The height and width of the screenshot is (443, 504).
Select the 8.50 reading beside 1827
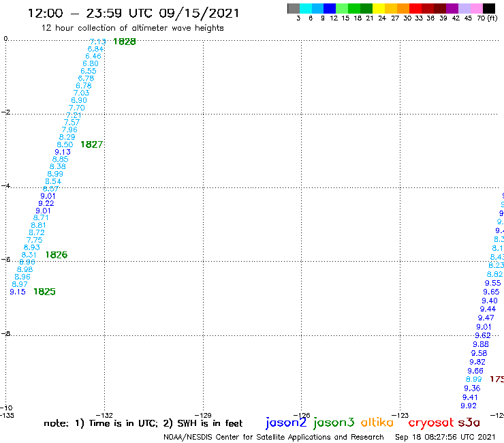click(65, 144)
